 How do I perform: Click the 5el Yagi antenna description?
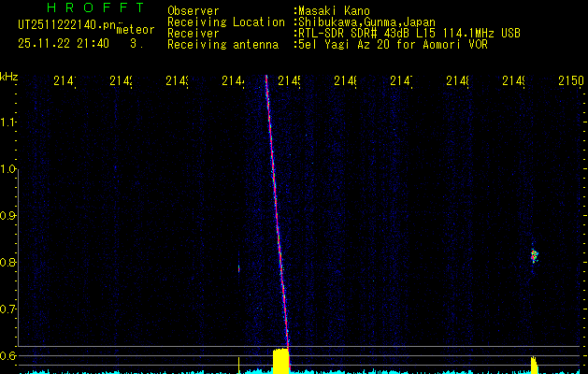pos(391,44)
